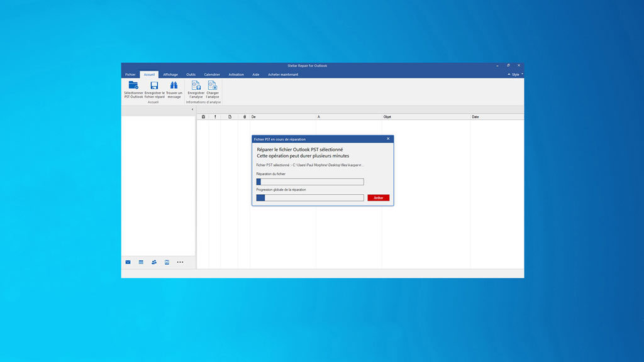The image size is (644, 362).
Task: Close the repair progress dialog
Action: 388,139
